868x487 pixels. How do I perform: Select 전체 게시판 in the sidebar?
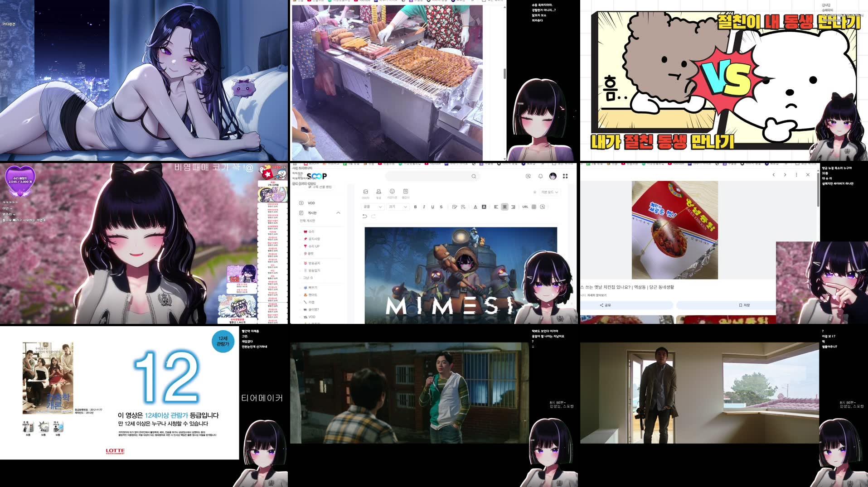tap(307, 221)
